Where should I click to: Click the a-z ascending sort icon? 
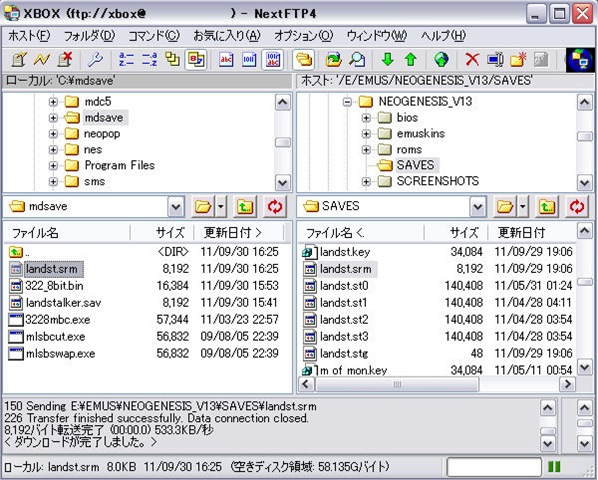pyautogui.click(x=126, y=59)
